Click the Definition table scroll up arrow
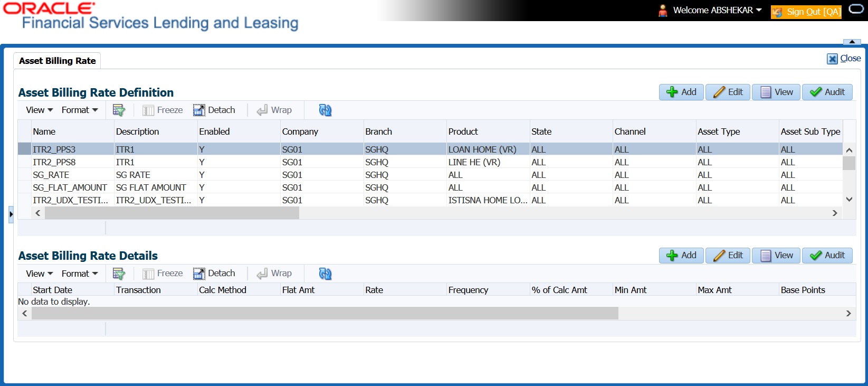This screenshot has width=868, height=386. tap(849, 150)
